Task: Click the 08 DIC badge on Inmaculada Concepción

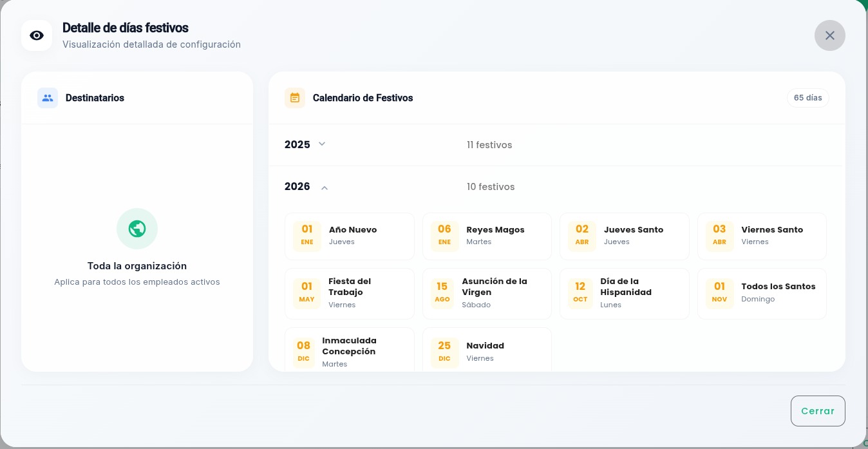Action: (x=303, y=352)
